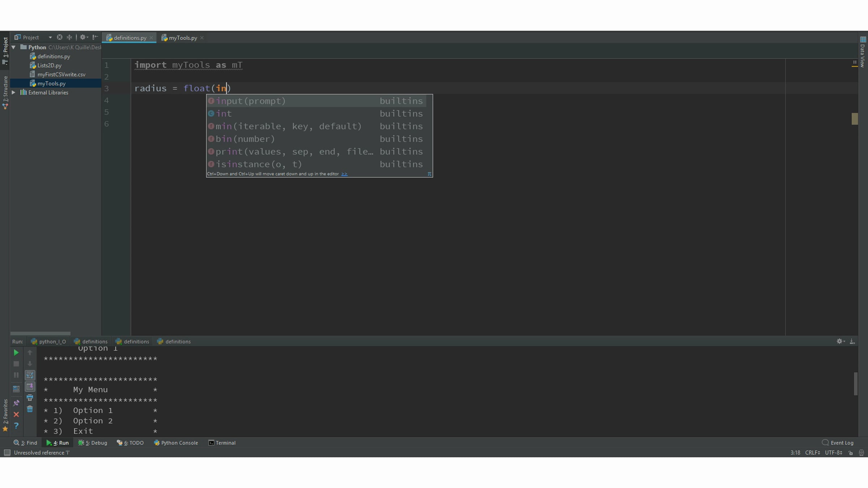The width and height of the screenshot is (868, 488).
Task: Toggle the Pin Tab icon in Run panel
Action: tap(16, 403)
